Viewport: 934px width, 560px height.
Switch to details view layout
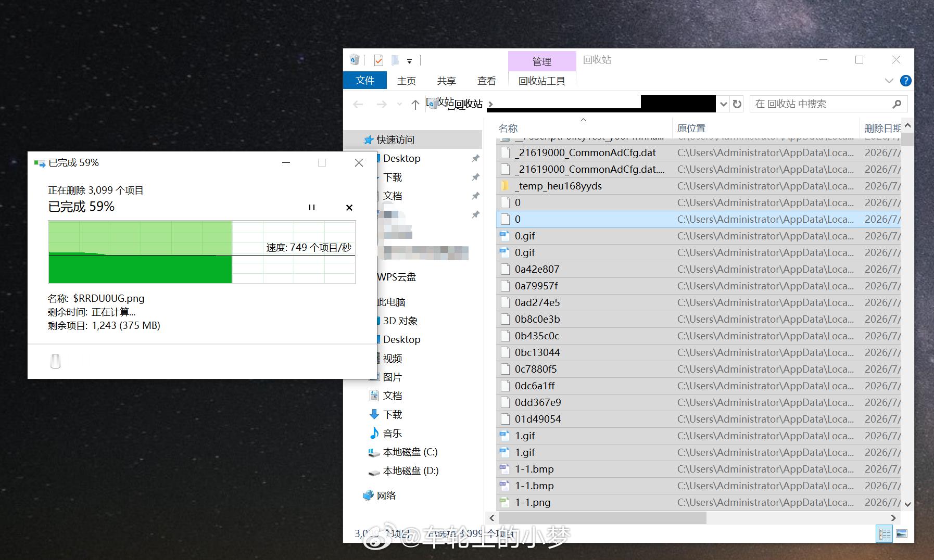pos(885,533)
